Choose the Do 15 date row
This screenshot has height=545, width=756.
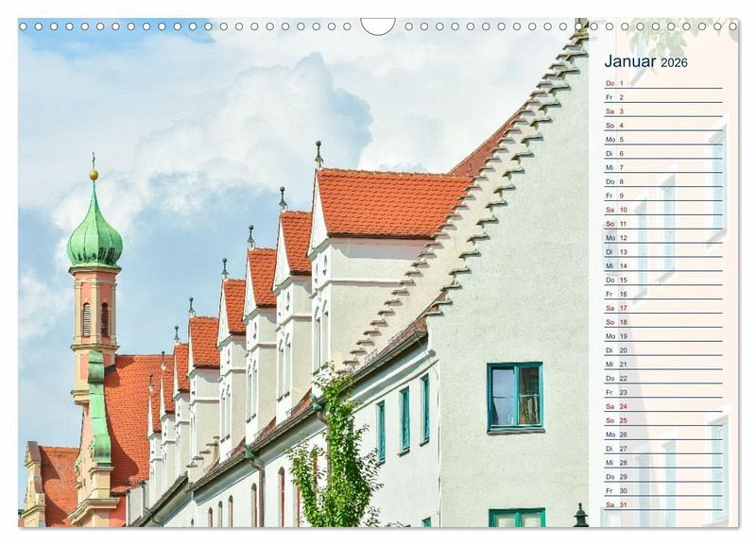coord(662,280)
